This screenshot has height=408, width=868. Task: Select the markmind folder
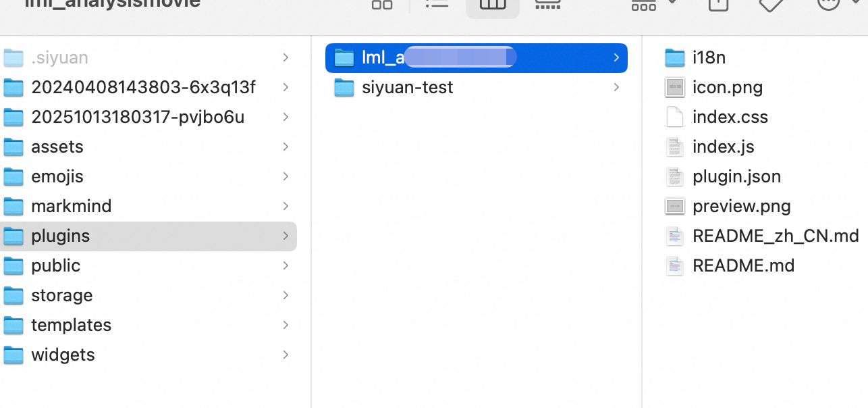coord(71,206)
